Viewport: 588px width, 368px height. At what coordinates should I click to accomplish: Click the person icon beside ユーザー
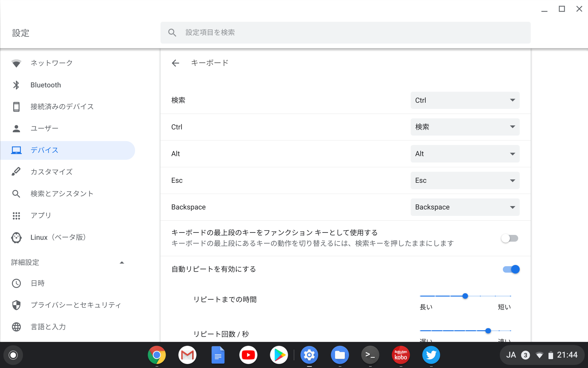(x=16, y=128)
